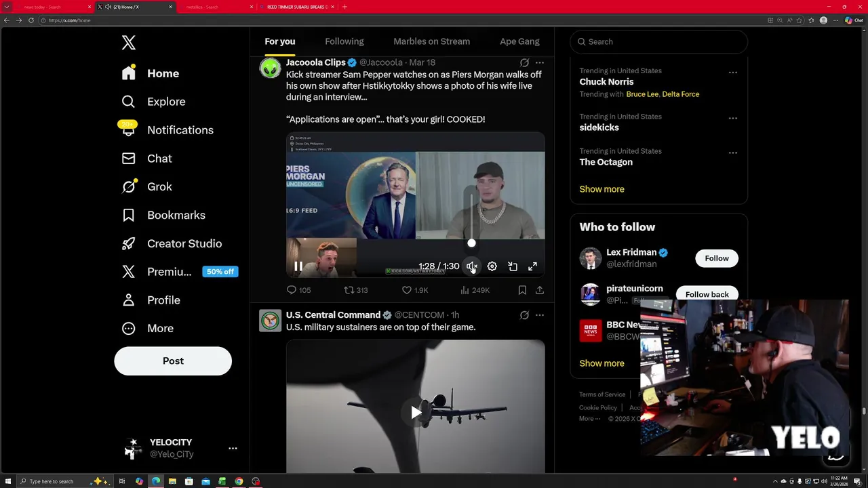868x488 pixels.
Task: Open the Delta Force trending link
Action: (x=681, y=94)
